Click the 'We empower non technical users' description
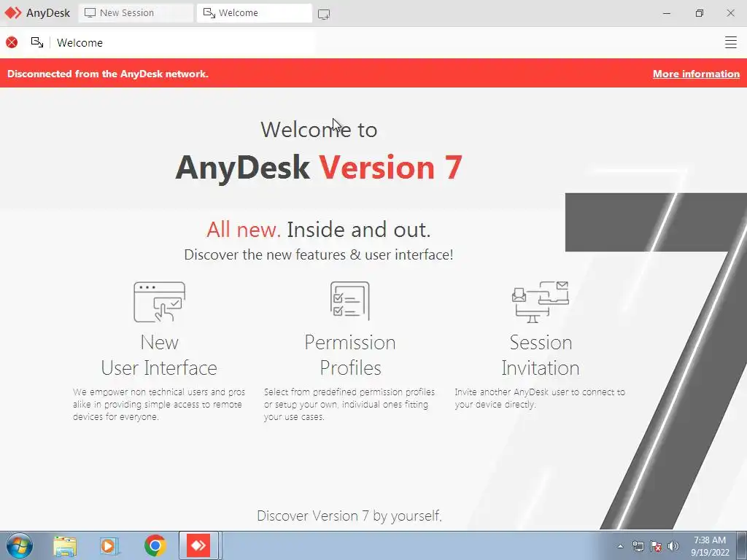 pyautogui.click(x=158, y=404)
